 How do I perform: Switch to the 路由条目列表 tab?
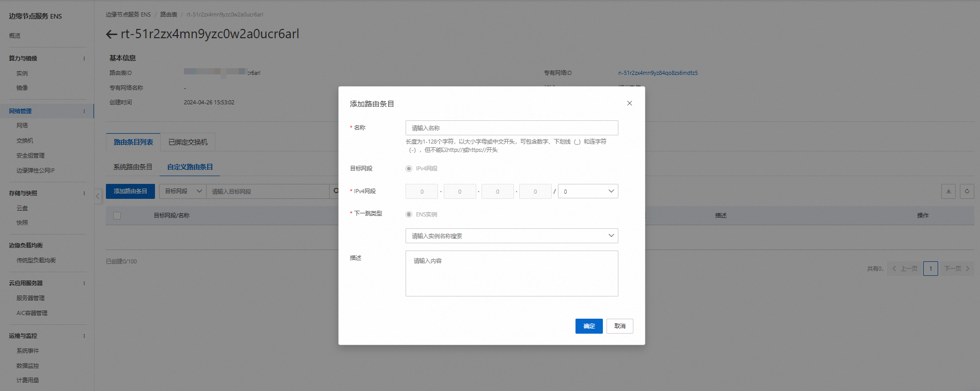[133, 142]
